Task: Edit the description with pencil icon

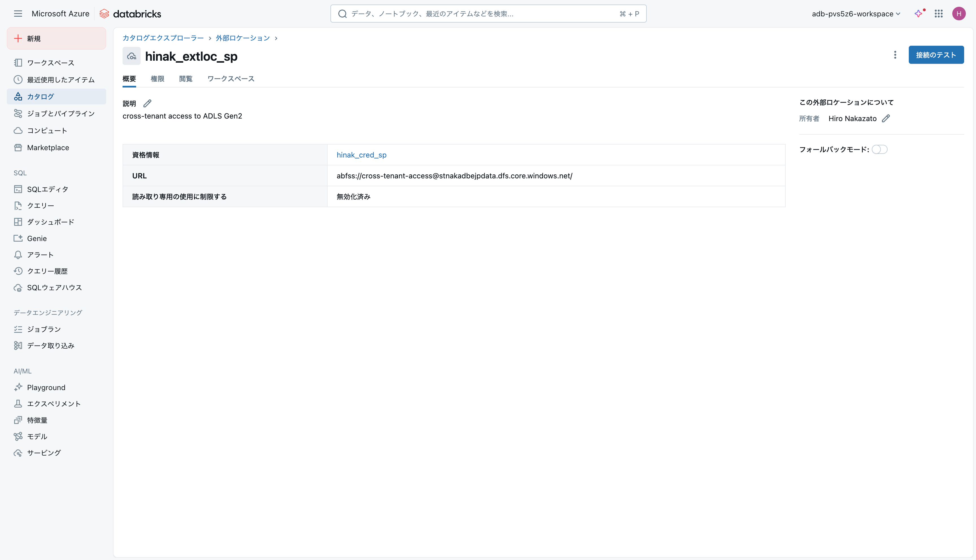Action: 147,104
